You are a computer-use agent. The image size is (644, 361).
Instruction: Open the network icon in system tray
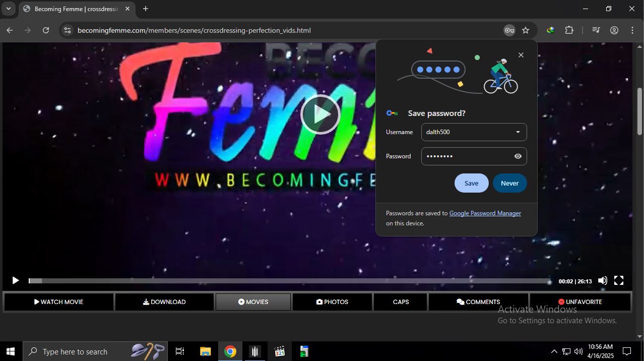(x=566, y=351)
